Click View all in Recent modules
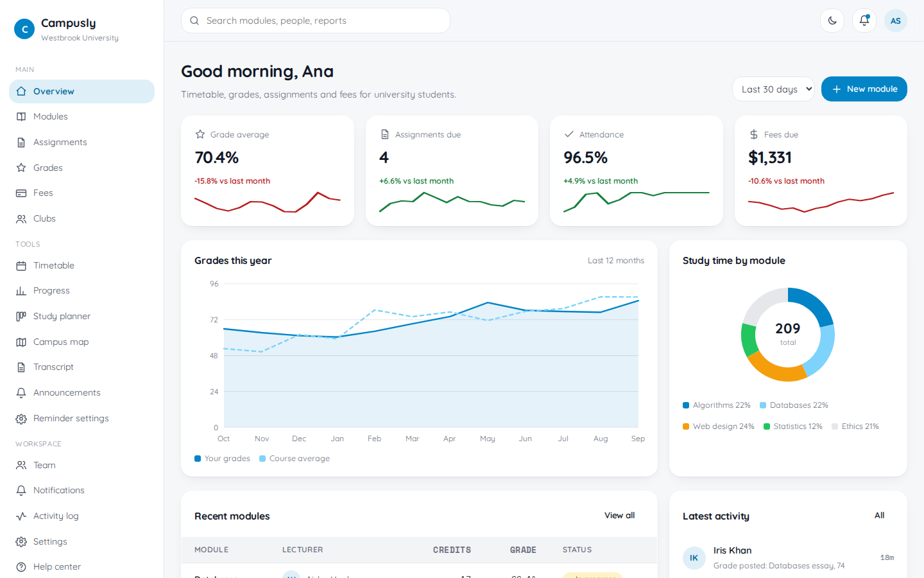924x578 pixels. pyautogui.click(x=619, y=516)
